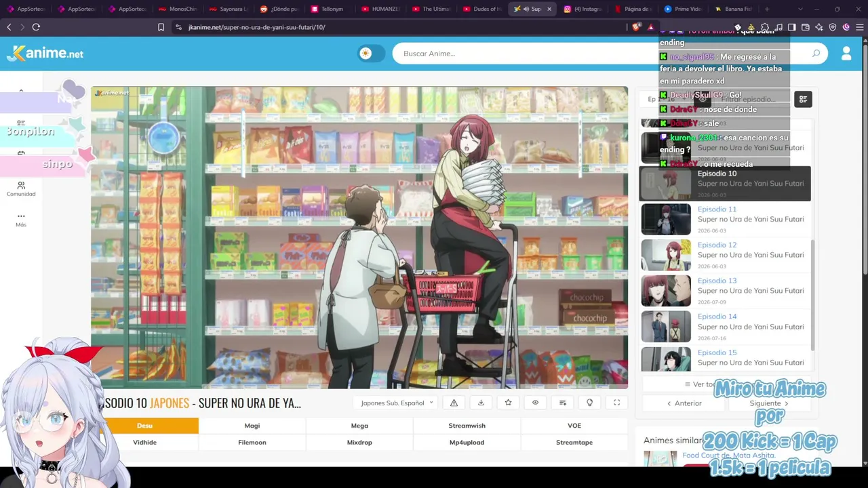This screenshot has height=488, width=868.
Task: Click the Episodio 14 thumbnail image
Action: click(x=666, y=327)
